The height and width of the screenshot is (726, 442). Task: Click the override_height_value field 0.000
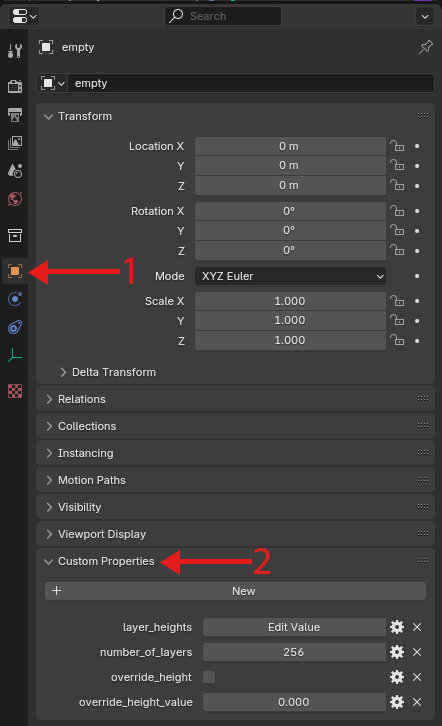[x=294, y=702]
